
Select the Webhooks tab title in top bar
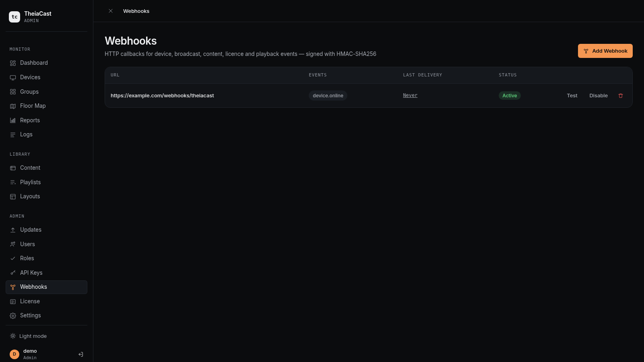136,11
